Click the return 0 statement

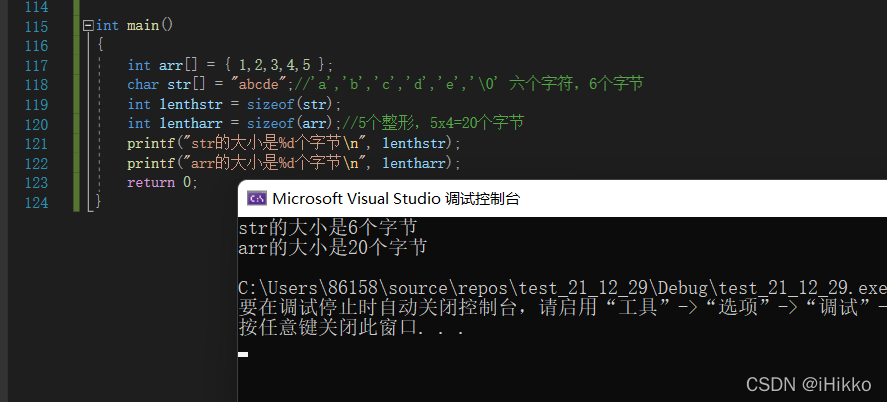(162, 183)
